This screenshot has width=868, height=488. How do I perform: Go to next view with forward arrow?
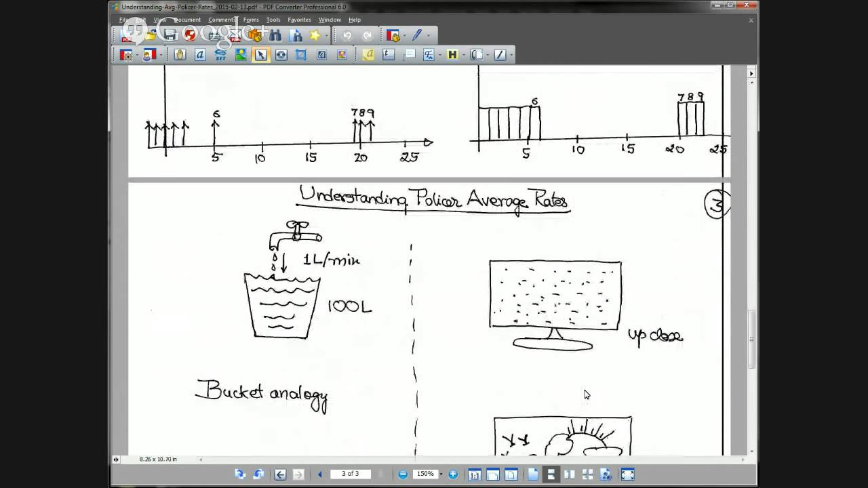click(x=298, y=474)
